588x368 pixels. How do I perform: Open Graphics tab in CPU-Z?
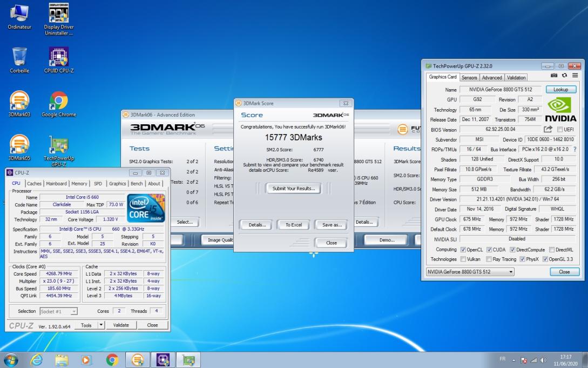pyautogui.click(x=117, y=183)
